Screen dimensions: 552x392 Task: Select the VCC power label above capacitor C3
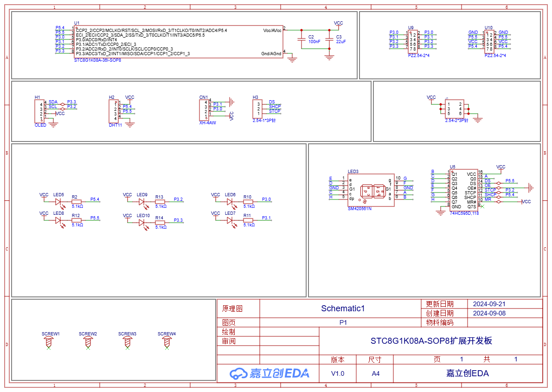point(338,23)
